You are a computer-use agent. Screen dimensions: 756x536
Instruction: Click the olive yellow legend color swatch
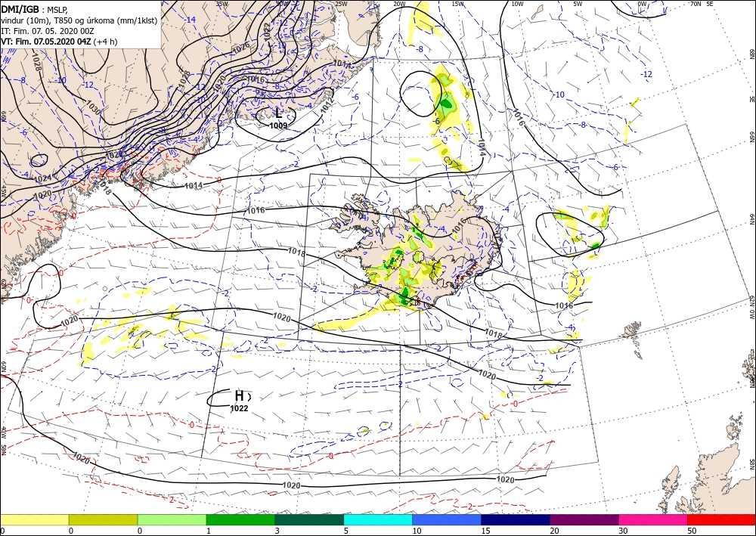(x=103, y=519)
